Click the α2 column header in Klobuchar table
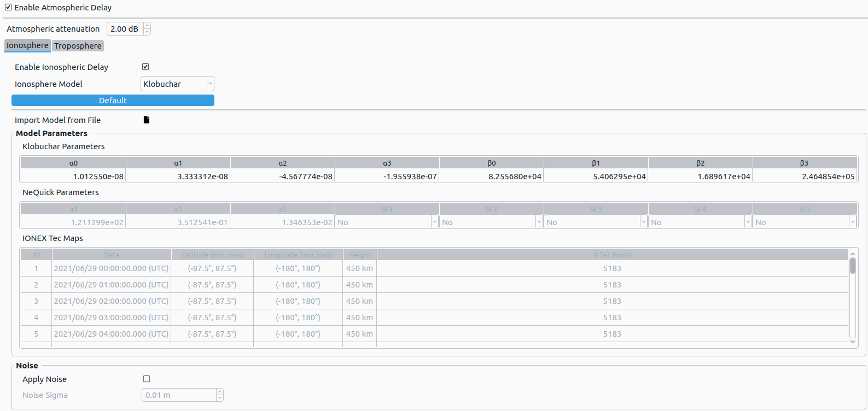This screenshot has height=411, width=868. coord(282,163)
